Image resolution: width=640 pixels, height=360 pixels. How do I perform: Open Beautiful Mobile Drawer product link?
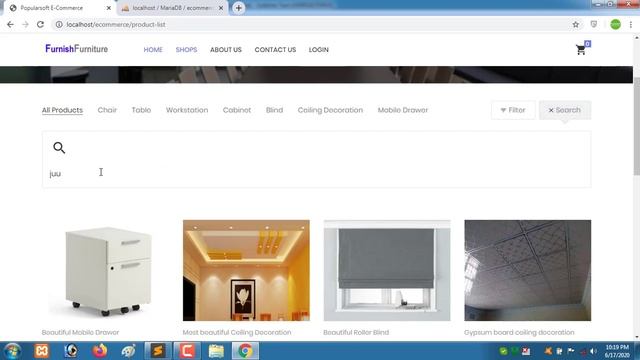click(x=80, y=332)
